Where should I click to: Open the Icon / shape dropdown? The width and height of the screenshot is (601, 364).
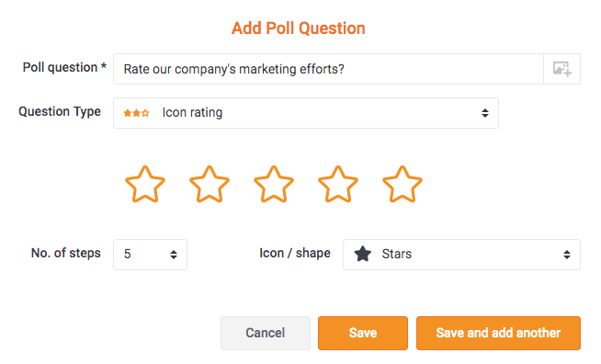tap(461, 255)
